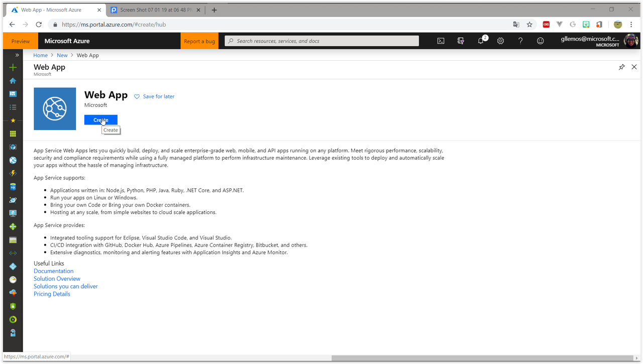Click the browser Forward arrow

point(25,24)
